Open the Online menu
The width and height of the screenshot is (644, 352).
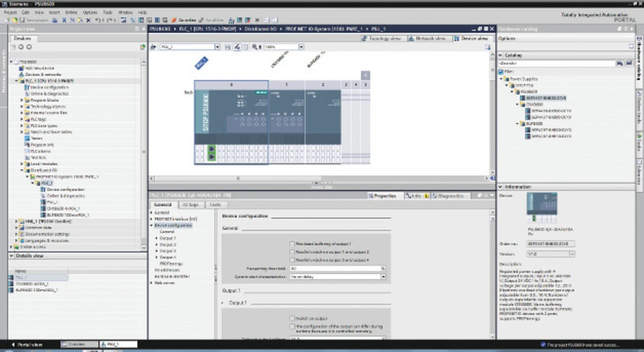tap(71, 12)
